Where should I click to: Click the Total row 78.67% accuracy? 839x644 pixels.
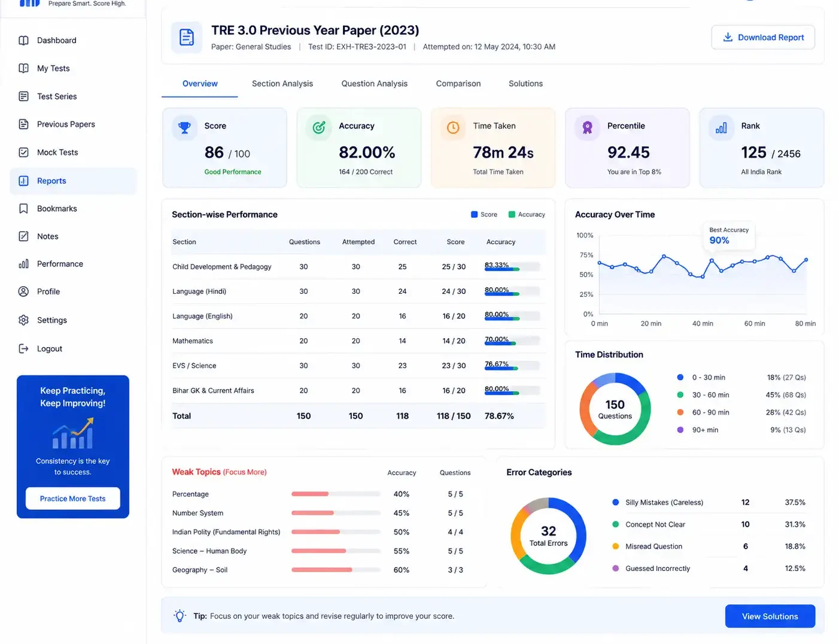click(x=499, y=415)
